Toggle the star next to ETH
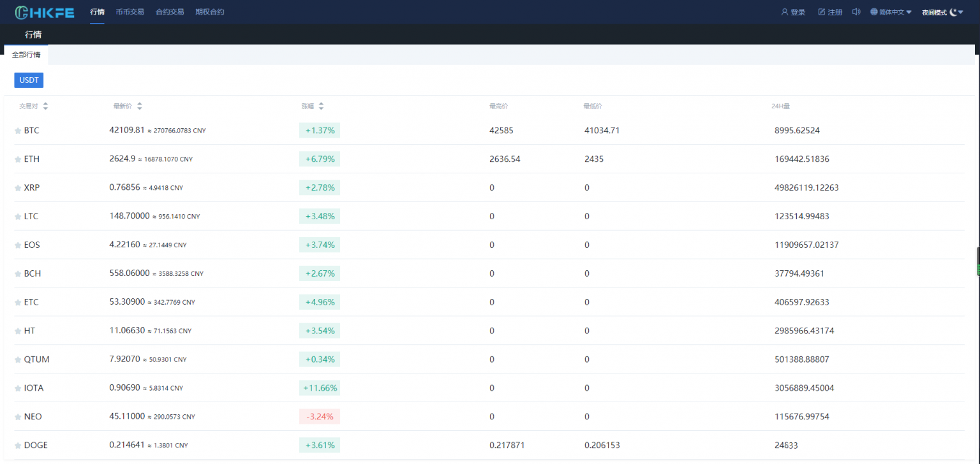980x464 pixels. pyautogui.click(x=18, y=159)
